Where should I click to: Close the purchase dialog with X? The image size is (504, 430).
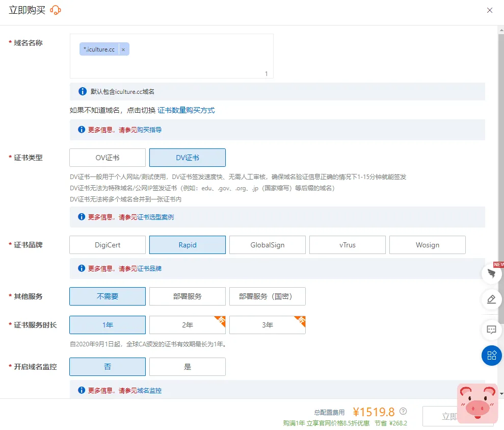point(490,10)
